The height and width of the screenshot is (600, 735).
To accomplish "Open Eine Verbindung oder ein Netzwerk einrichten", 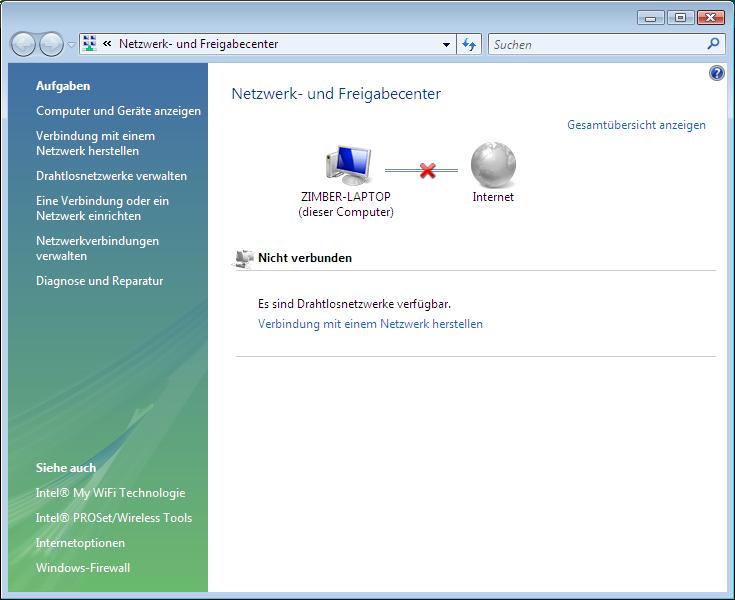I will click(102, 208).
